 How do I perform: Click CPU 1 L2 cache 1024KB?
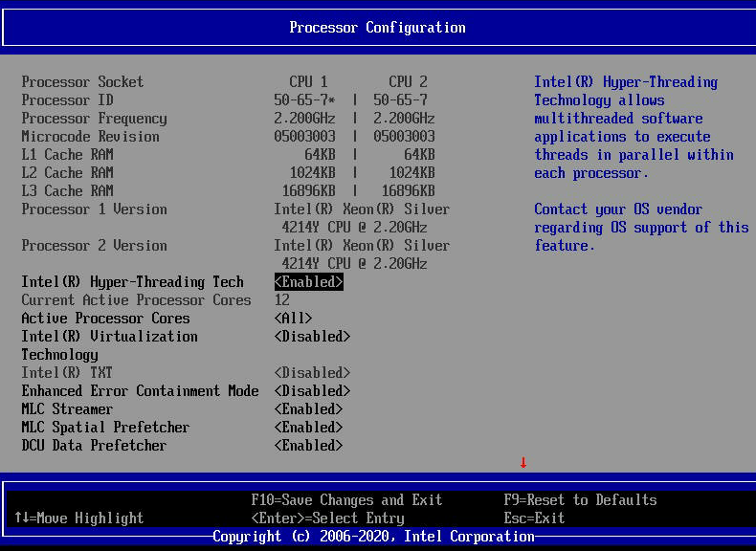(313, 172)
